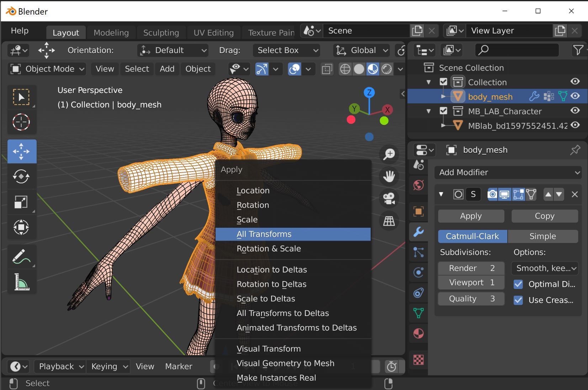This screenshot has height=390, width=588.
Task: Select the Cursor tool in the toolbar
Action: 21,122
